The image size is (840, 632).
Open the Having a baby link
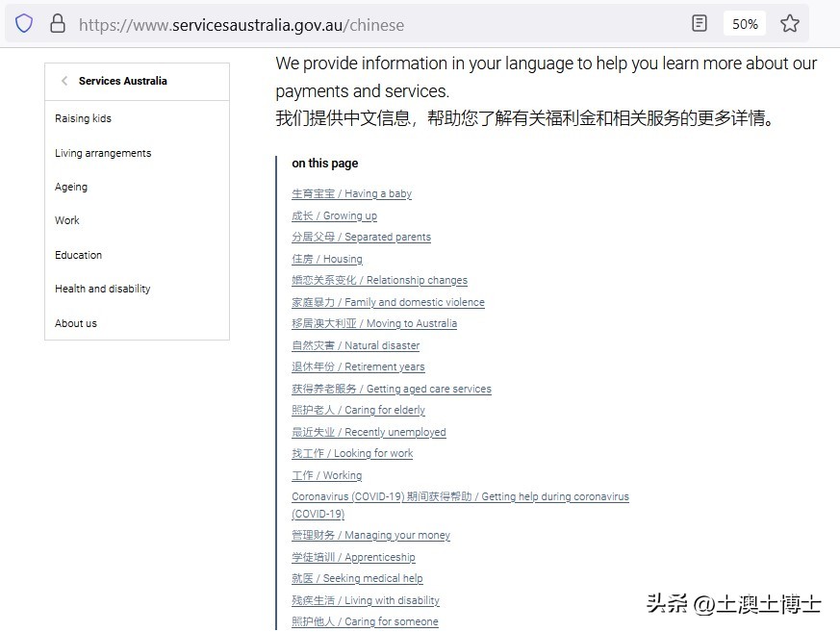(351, 193)
